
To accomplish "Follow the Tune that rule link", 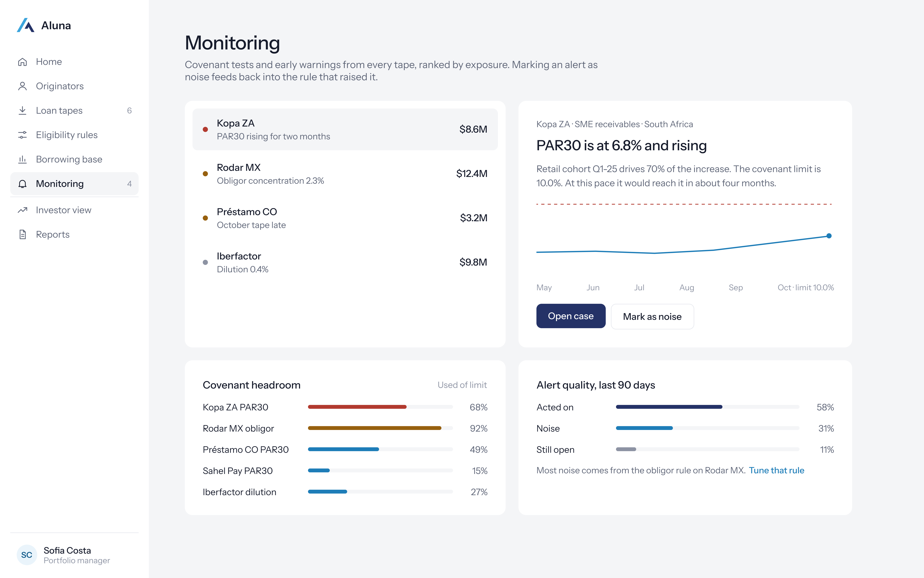I will coord(776,470).
